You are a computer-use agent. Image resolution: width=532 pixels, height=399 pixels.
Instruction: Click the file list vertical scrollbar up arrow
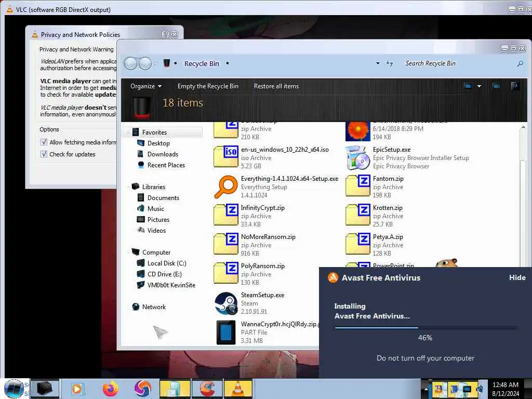523,128
